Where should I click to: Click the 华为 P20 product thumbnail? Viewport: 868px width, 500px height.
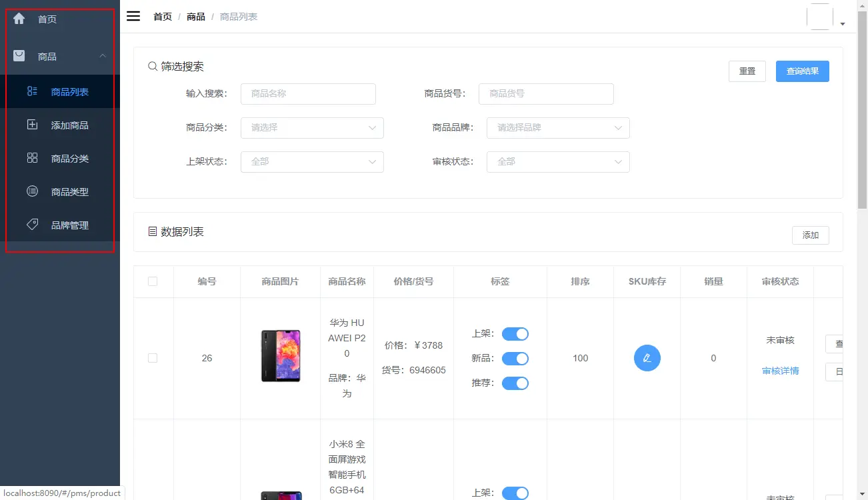pos(281,356)
